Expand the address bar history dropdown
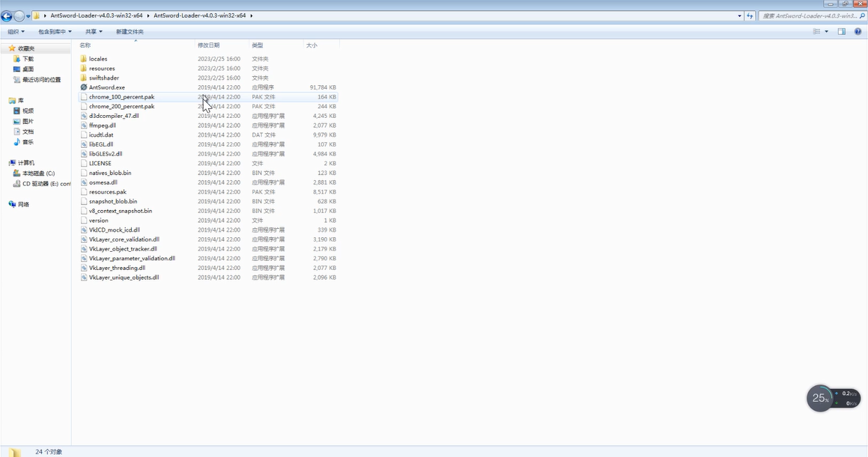 [740, 15]
